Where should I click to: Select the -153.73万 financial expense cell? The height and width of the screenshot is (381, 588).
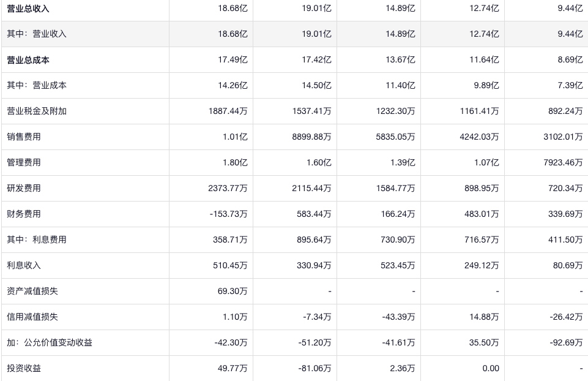coord(229,214)
